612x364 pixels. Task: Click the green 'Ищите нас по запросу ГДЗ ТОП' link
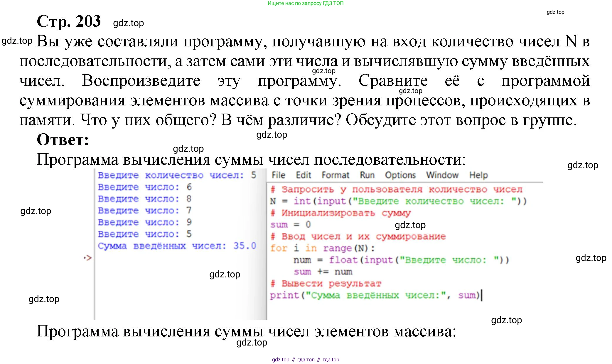tap(306, 3)
